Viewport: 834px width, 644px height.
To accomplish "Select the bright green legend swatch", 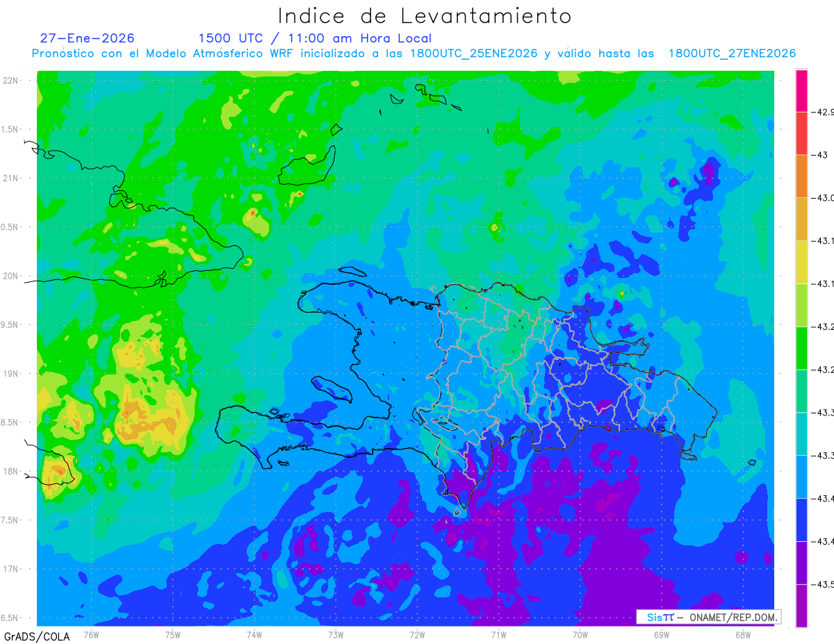I will 801,348.
